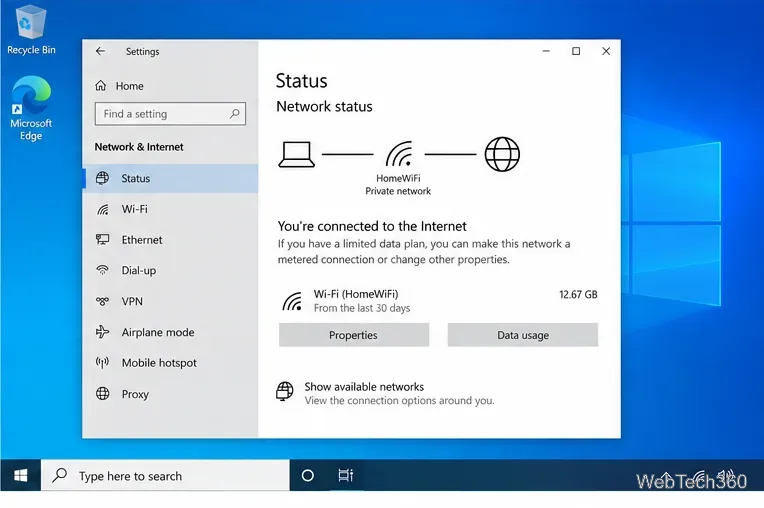
Task: Click Show available networks link
Action: [x=364, y=387]
